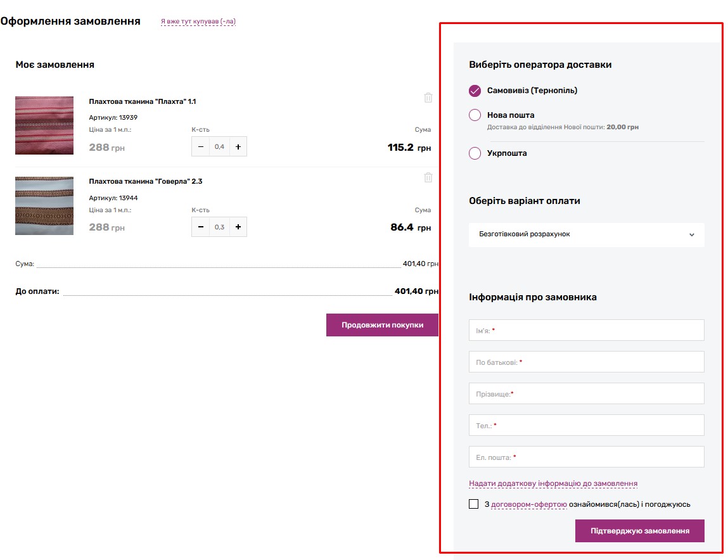Open the Безготівковий розрахунок payment dropdown
Image resolution: width=728 pixels, height=560 pixels.
click(x=587, y=234)
